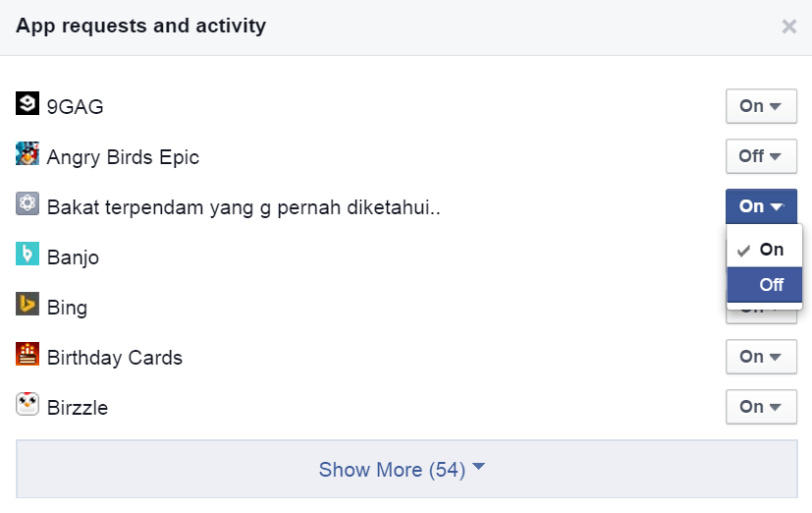Viewport: 812px width, 513px height.
Task: Open the Birthday Cards On dropdown
Action: pos(761,357)
